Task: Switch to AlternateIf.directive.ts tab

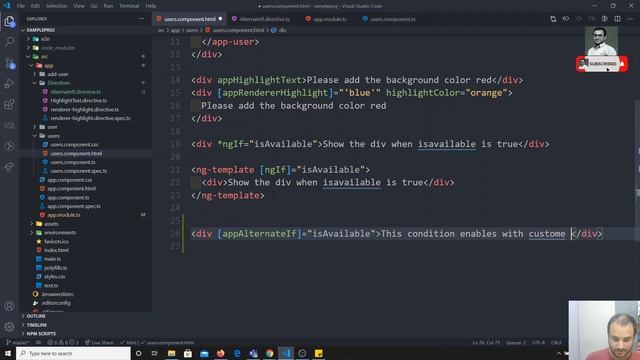Action: point(260,19)
